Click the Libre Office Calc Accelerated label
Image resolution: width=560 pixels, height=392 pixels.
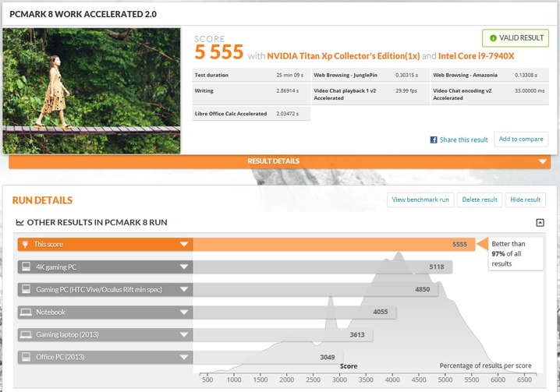tap(231, 114)
